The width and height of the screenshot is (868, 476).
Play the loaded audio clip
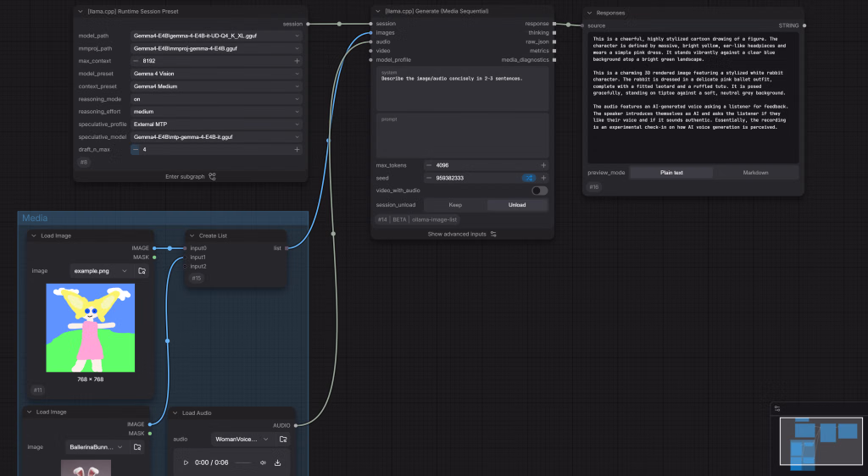pyautogui.click(x=186, y=462)
